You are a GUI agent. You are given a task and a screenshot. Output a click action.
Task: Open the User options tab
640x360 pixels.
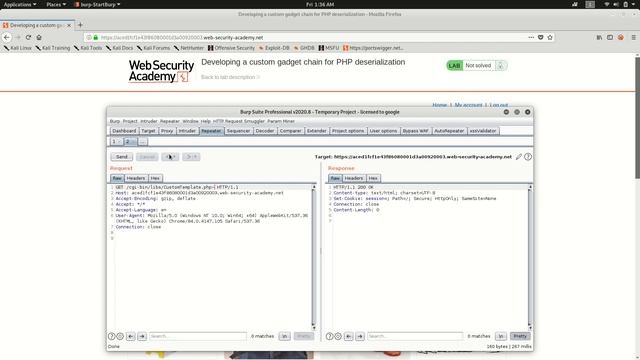coord(383,131)
